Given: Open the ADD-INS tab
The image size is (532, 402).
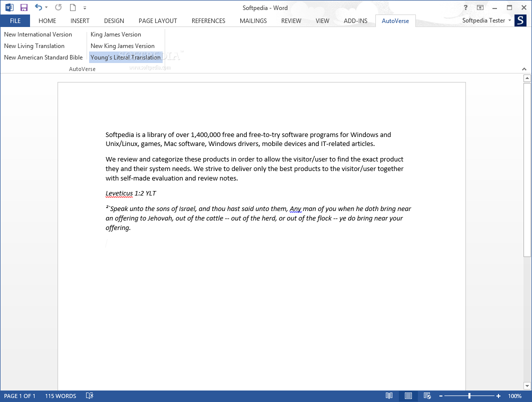Looking at the screenshot, I should [x=355, y=20].
